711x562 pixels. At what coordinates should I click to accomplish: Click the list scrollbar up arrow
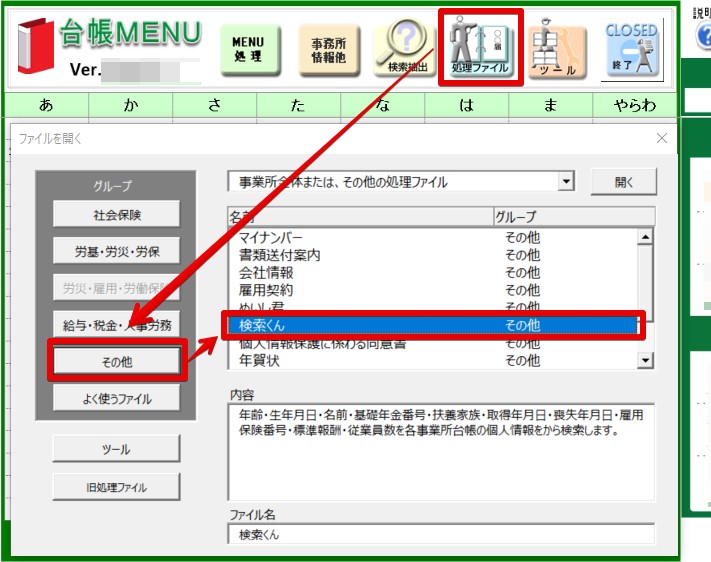645,236
